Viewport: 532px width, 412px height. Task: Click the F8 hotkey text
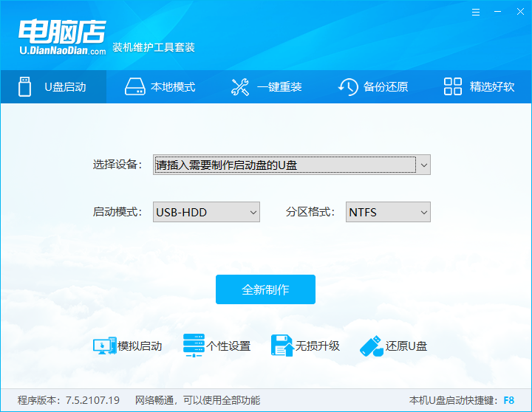508,400
